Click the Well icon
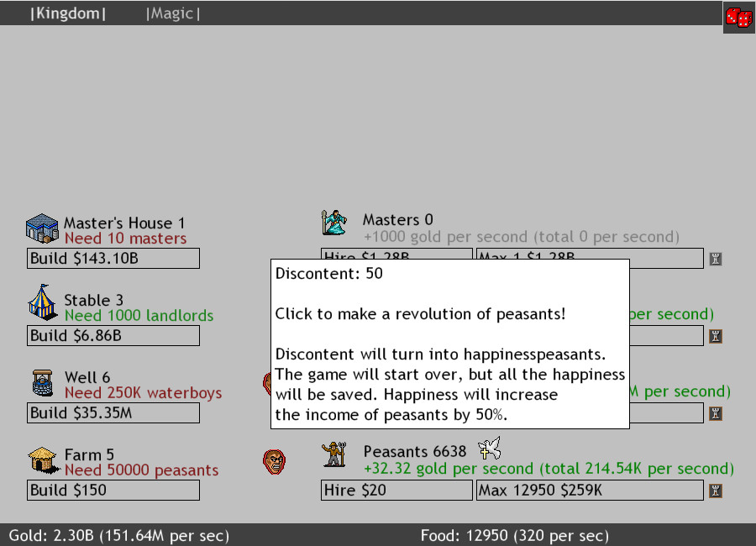 [43, 382]
